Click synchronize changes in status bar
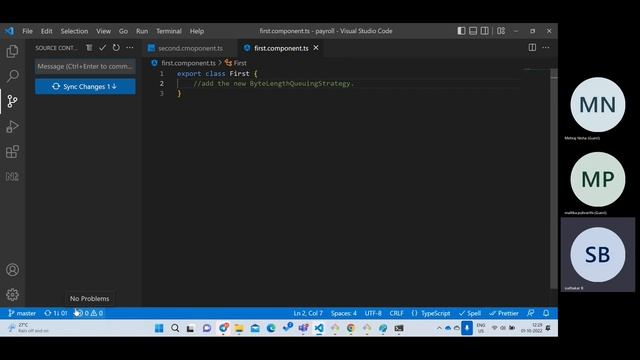640x360 pixels. pos(56,313)
